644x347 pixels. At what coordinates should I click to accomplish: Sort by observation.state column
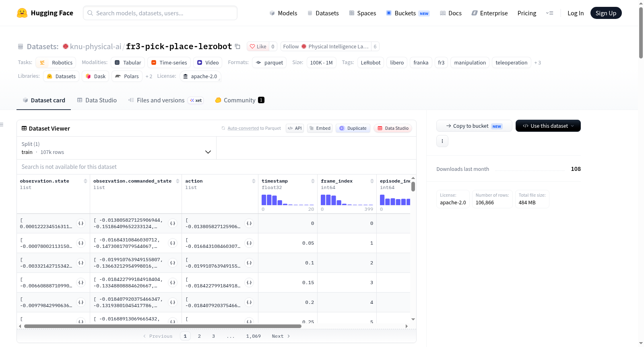[85, 181]
